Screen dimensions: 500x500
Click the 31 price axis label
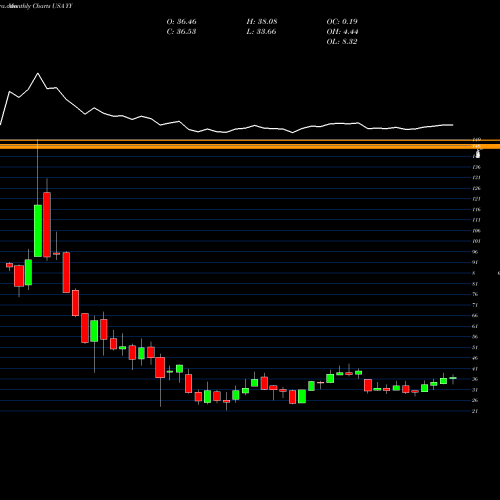[475, 390]
